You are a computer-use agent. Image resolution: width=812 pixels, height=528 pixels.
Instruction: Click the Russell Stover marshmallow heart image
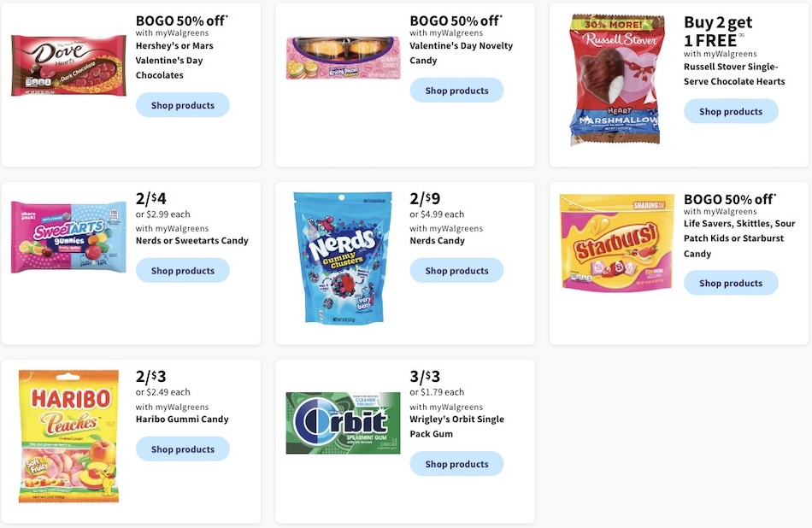coord(615,77)
